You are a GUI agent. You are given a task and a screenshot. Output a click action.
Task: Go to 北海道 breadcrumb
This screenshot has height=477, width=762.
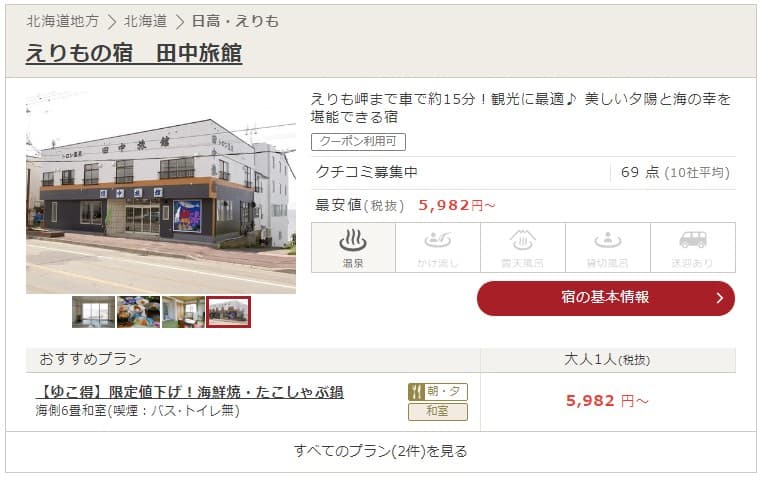145,21
